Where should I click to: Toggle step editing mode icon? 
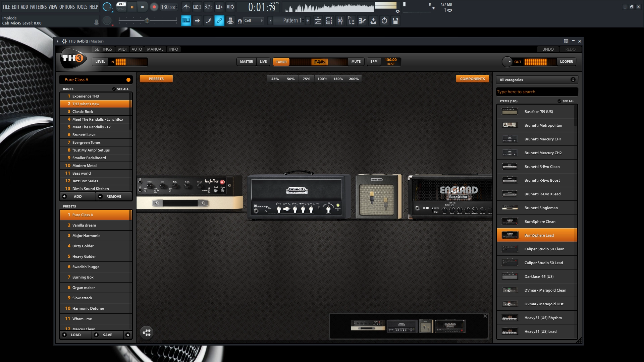click(x=208, y=21)
